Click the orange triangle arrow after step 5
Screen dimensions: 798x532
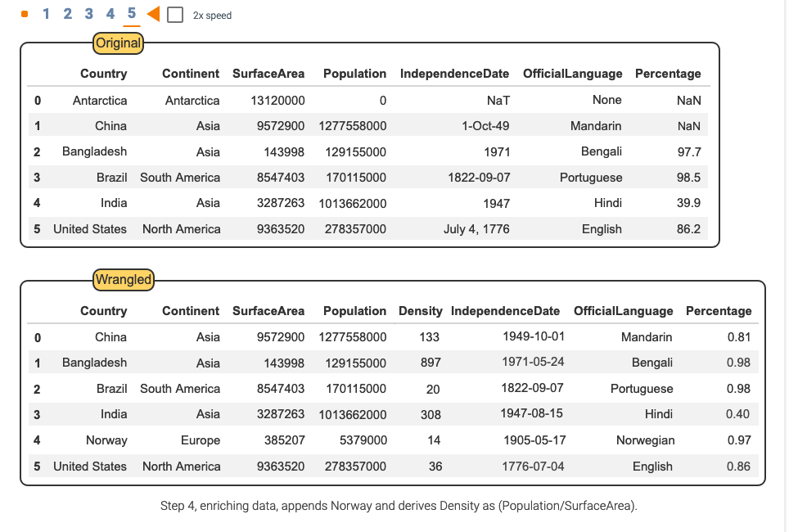point(153,14)
